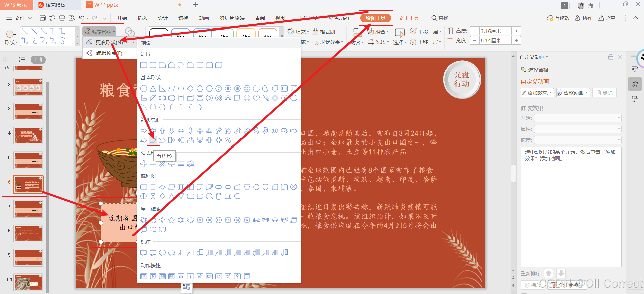Screen dimensions: 644x294
Task: Choose 更改形状(N) menu item
Action: click(x=109, y=42)
